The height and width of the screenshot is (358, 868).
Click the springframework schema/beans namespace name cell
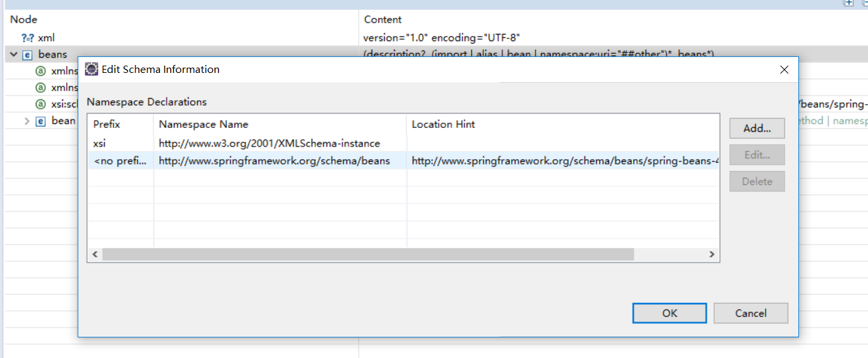pyautogui.click(x=274, y=160)
